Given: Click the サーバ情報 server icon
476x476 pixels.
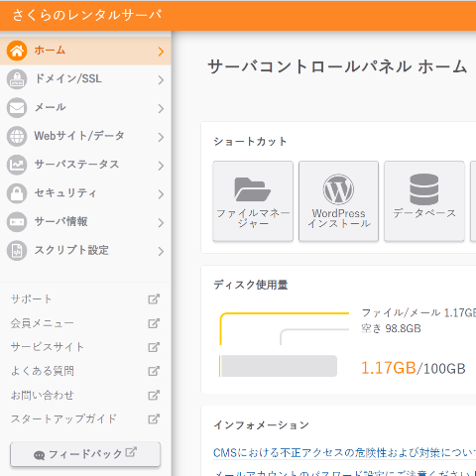Looking at the screenshot, I should click(17, 222).
